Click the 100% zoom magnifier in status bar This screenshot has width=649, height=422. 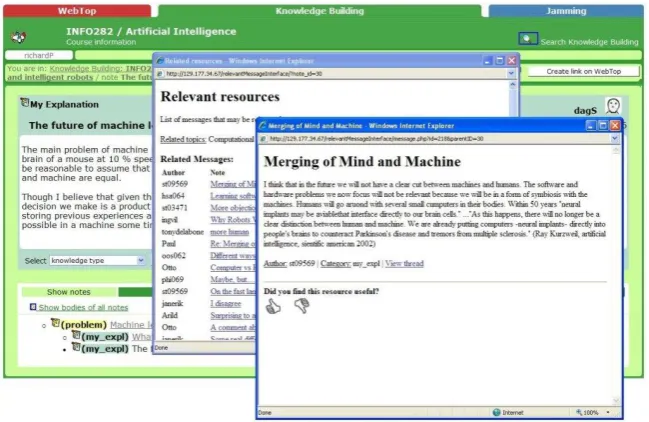(579, 412)
